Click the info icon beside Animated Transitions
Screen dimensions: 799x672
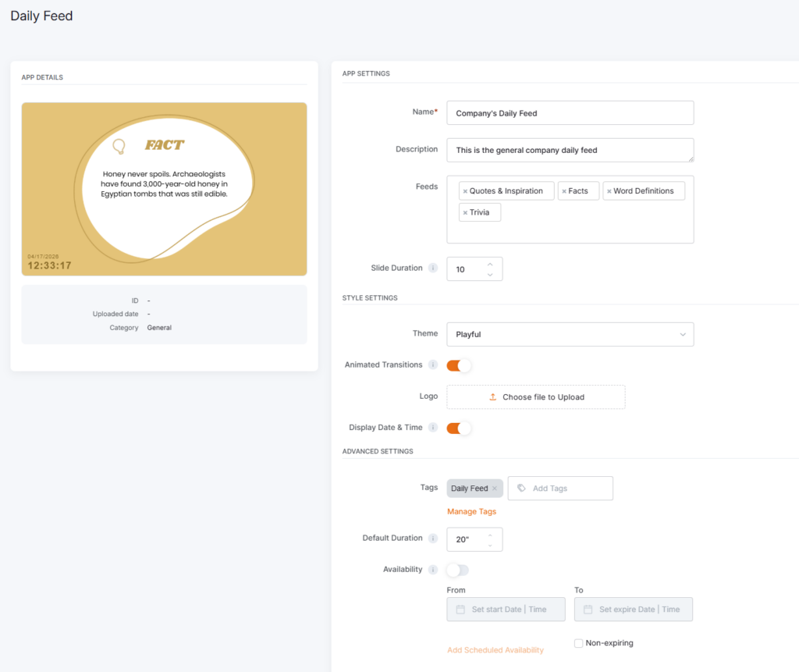pos(433,365)
